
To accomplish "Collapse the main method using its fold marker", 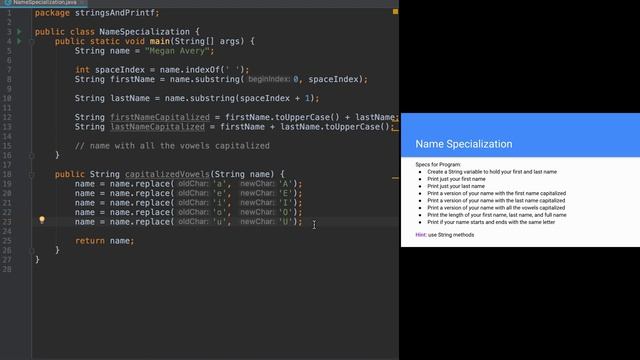I will [x=32, y=41].
